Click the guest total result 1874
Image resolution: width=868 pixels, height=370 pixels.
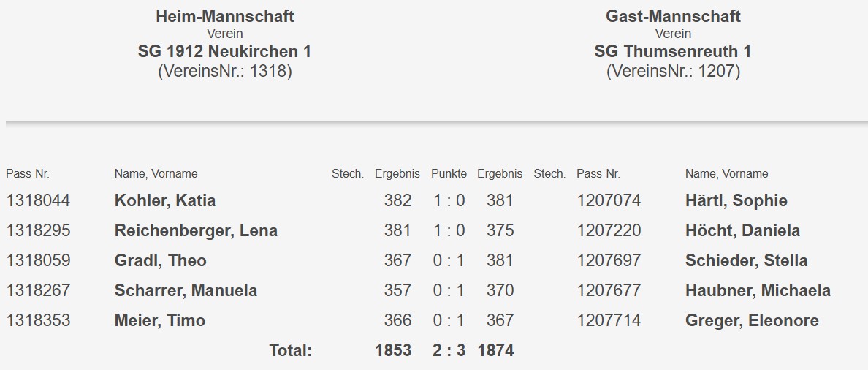[x=495, y=351]
